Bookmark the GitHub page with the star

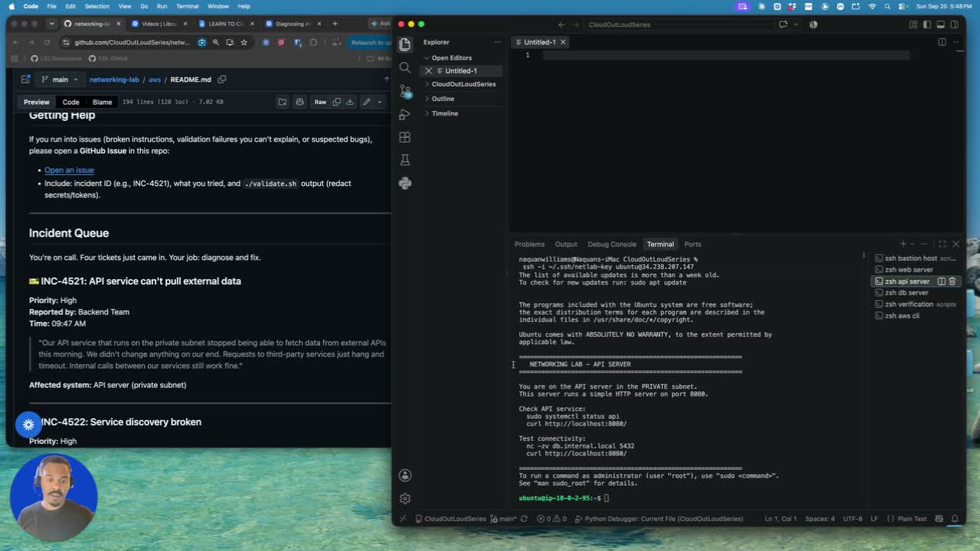click(x=244, y=42)
